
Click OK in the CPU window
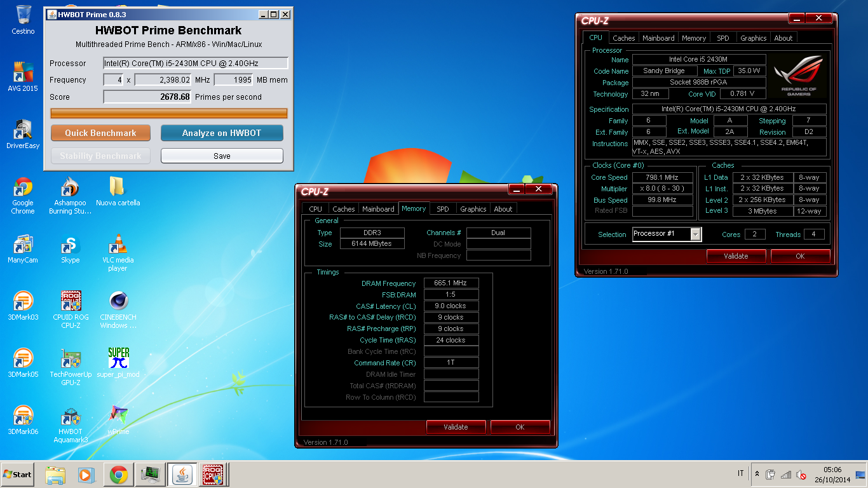(x=800, y=256)
